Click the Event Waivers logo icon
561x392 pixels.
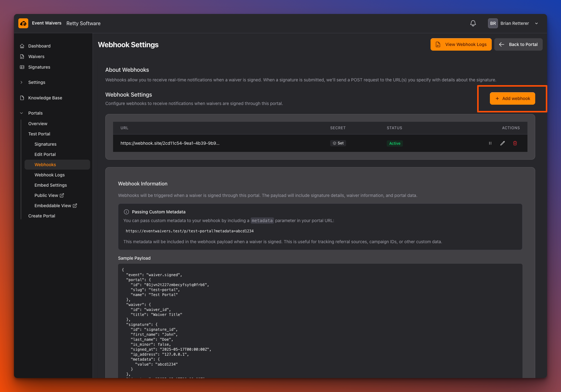click(x=23, y=23)
